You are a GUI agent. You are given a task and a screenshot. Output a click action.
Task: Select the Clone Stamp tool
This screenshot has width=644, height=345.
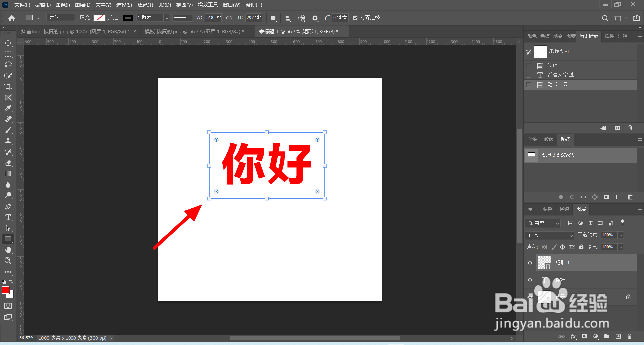coord(8,141)
